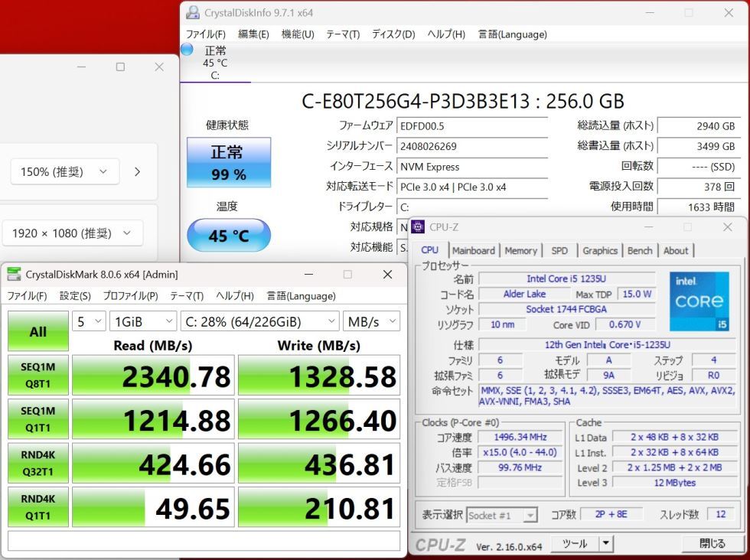The image size is (750, 560).
Task: Click the 正常 99% health status panel
Action: point(228,161)
